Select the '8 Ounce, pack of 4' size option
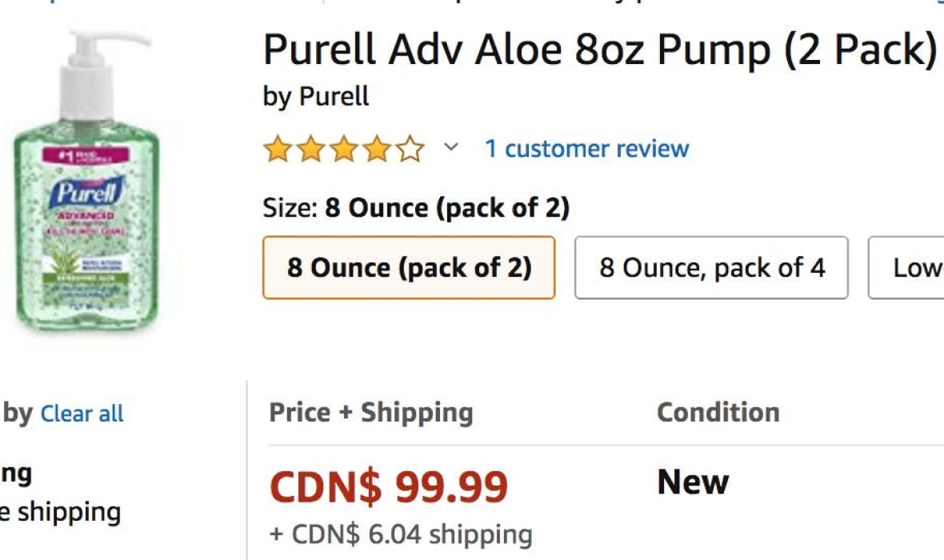This screenshot has width=944, height=560. point(711,268)
